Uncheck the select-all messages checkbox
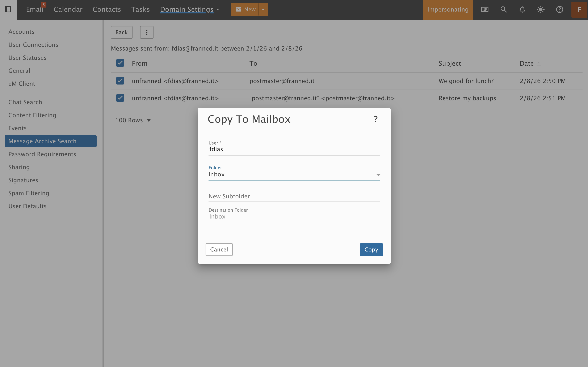The width and height of the screenshot is (588, 367). click(x=120, y=63)
